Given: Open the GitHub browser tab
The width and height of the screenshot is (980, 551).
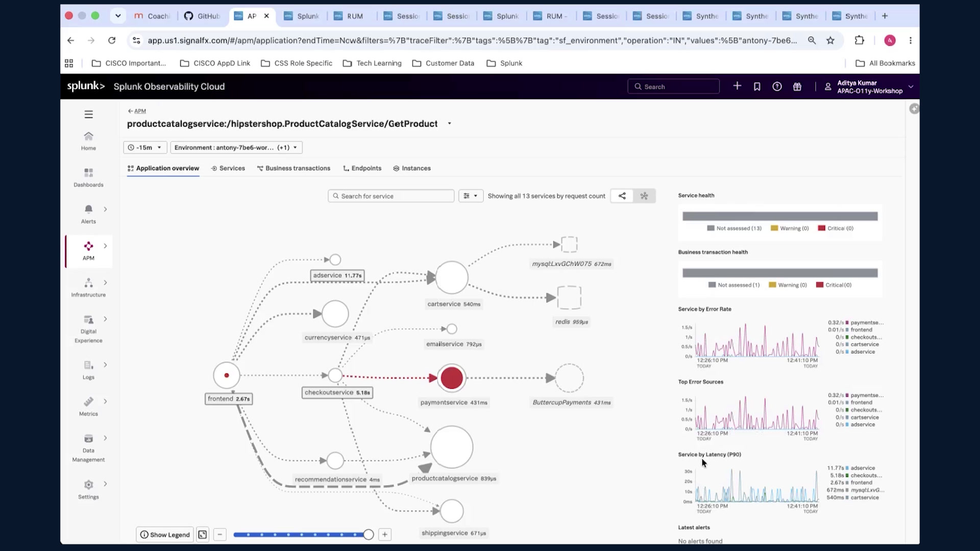Looking at the screenshot, I should (202, 16).
